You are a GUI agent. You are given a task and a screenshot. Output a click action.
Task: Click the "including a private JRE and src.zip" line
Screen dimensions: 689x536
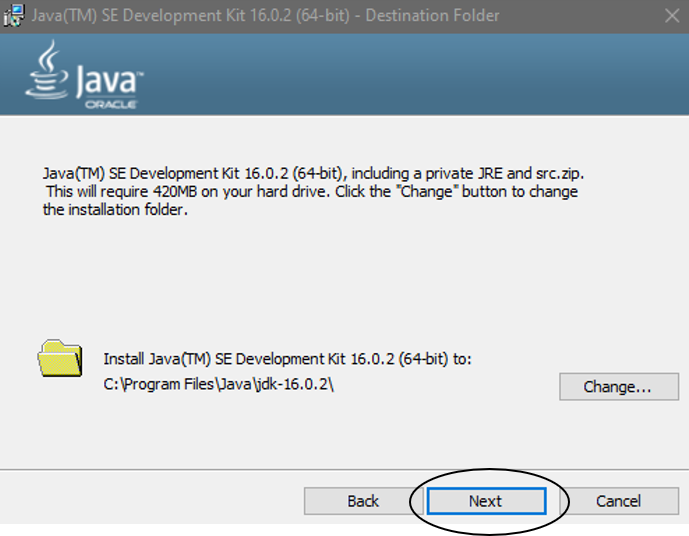tap(313, 174)
